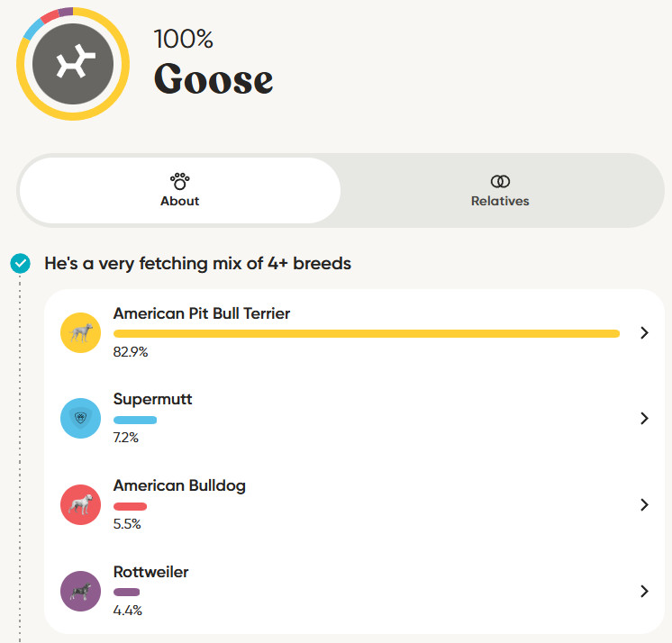
Task: Click the DNA logo avatar icon
Action: click(x=72, y=64)
